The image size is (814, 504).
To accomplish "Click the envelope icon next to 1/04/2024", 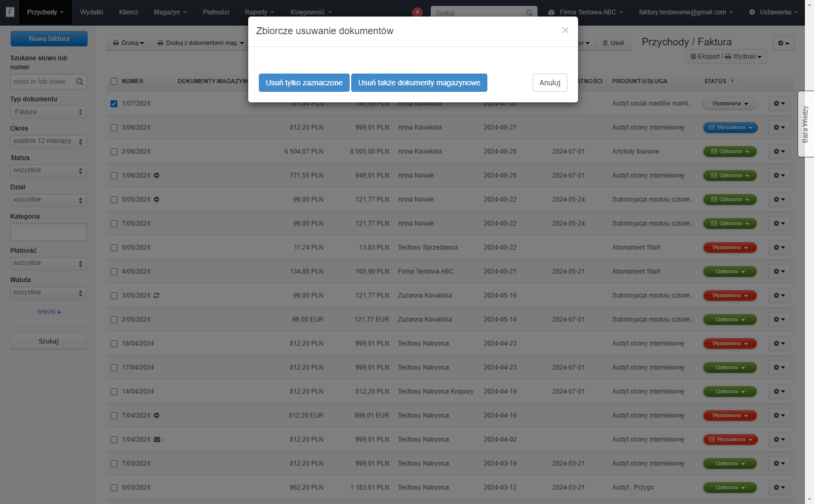I will pos(157,439).
